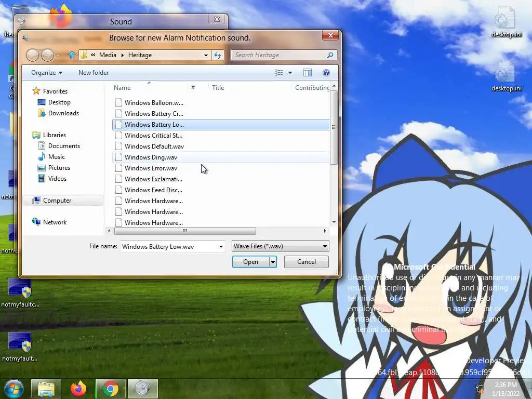
Task: Click the Back navigation button
Action: point(32,55)
